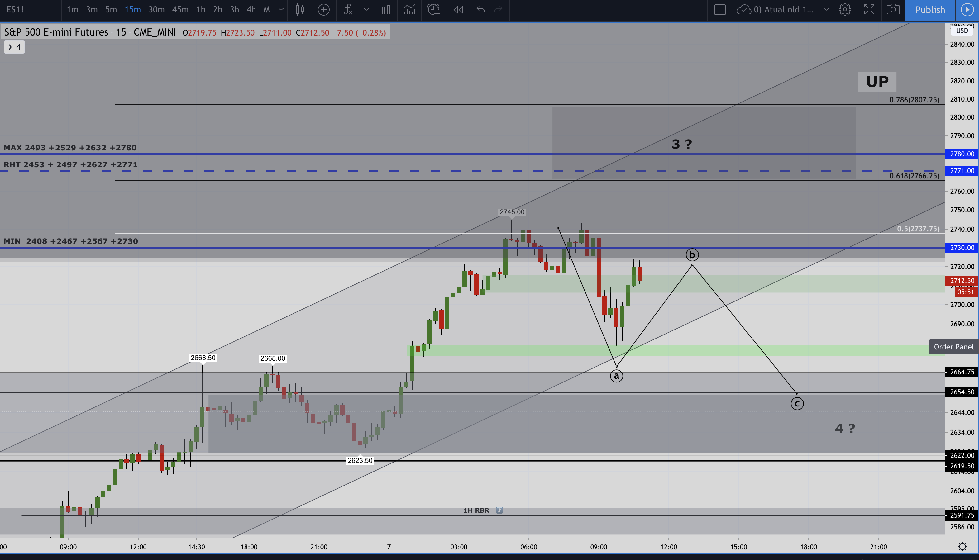
Task: Select the 5m timeframe
Action: (111, 10)
